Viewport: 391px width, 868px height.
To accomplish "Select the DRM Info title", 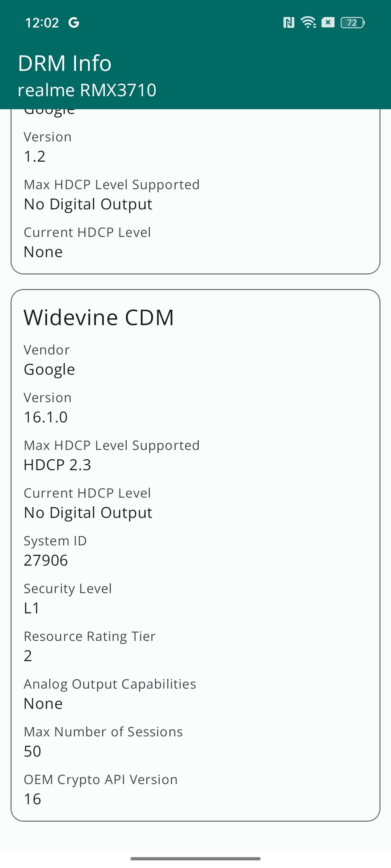I will click(x=65, y=63).
